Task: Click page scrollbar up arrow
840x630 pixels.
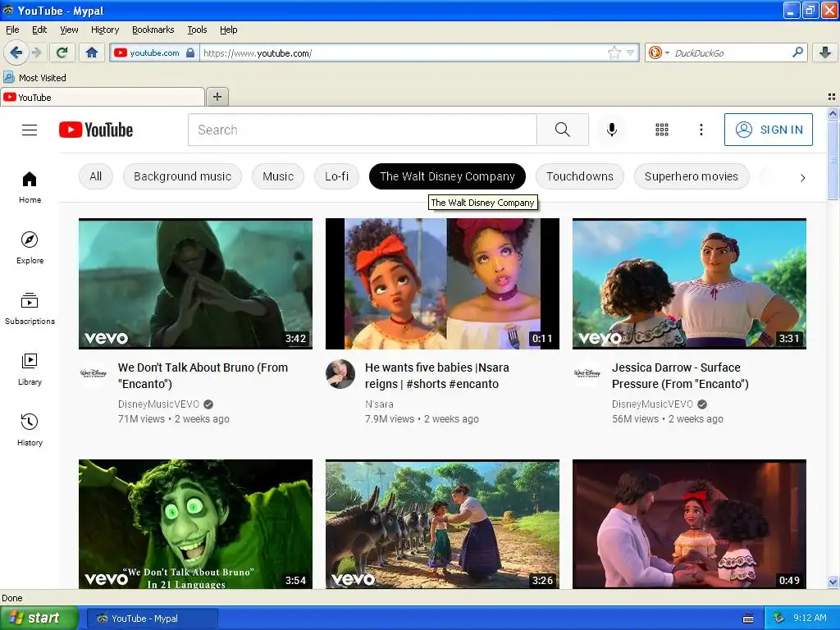Action: [x=833, y=113]
